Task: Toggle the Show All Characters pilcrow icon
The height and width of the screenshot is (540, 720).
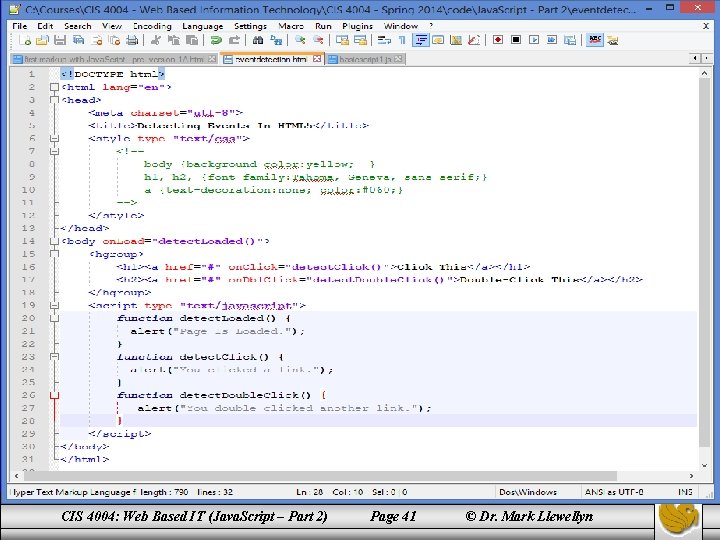Action: point(402,40)
